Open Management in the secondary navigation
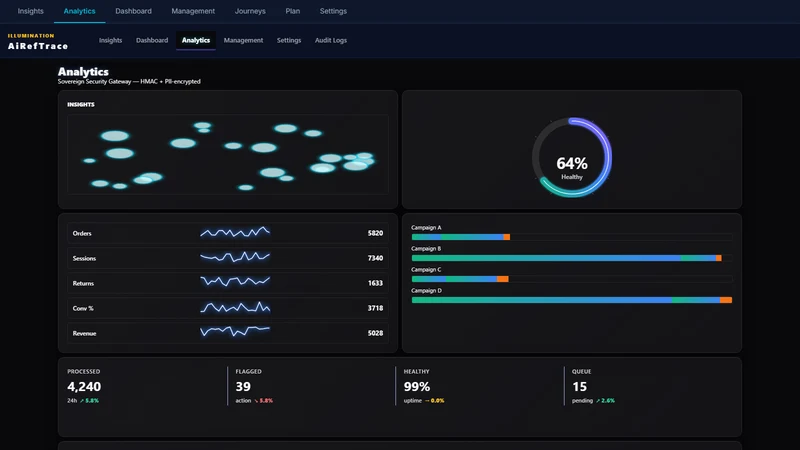The height and width of the screenshot is (450, 800). [243, 40]
